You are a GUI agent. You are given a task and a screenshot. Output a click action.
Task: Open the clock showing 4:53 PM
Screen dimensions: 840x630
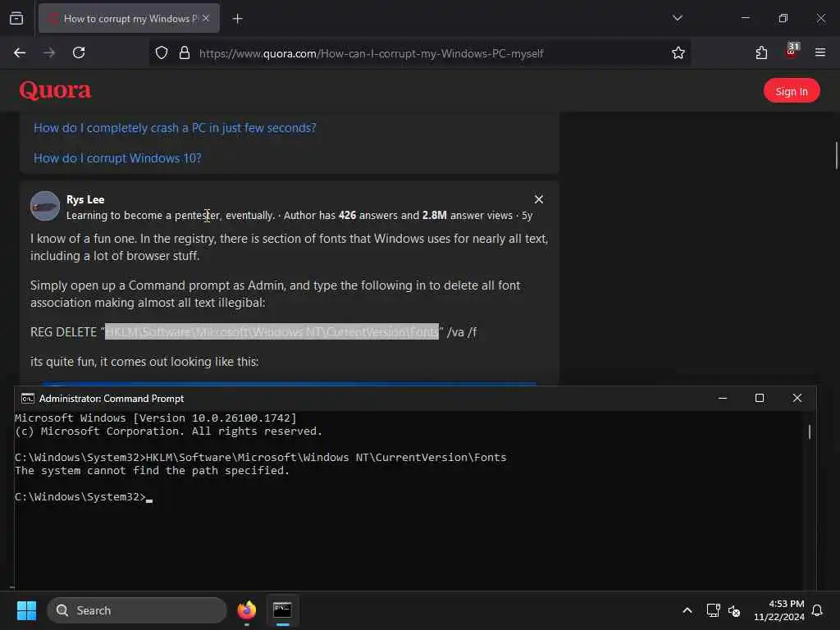coord(779,610)
